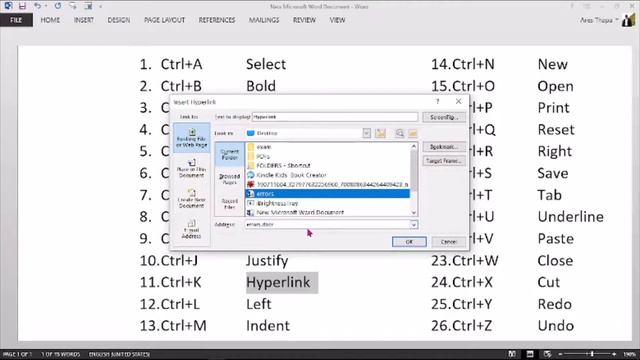Select the exam folder in file list
This screenshot has height=360, width=640.
[328, 147]
